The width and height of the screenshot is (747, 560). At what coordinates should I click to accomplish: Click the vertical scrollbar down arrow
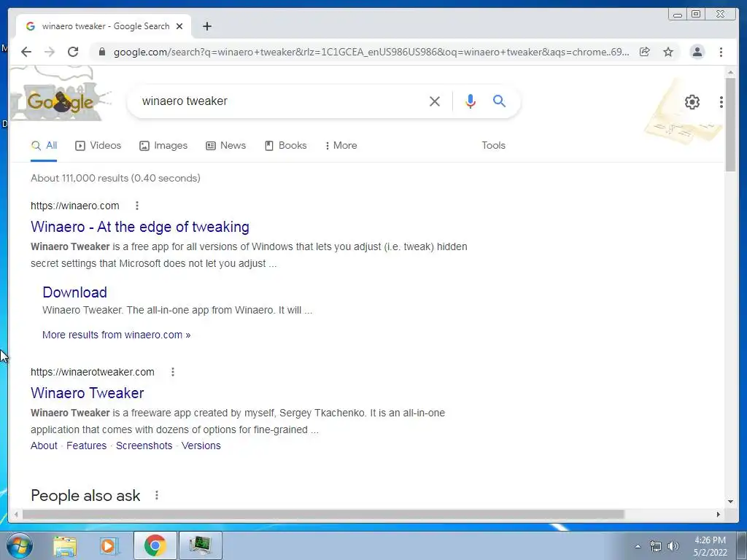click(730, 501)
